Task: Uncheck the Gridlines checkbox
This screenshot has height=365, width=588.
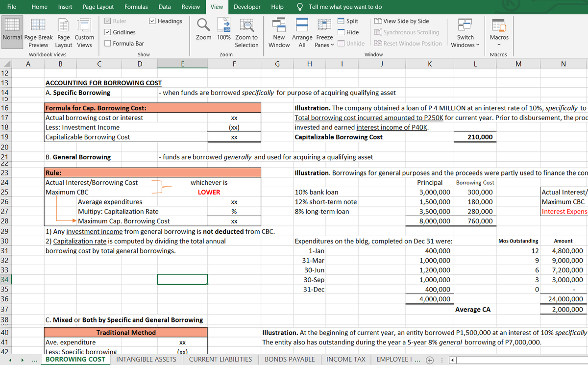Action: coord(108,32)
